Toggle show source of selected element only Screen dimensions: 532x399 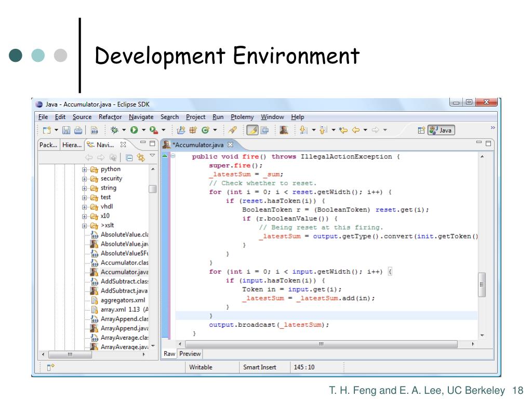[264, 130]
